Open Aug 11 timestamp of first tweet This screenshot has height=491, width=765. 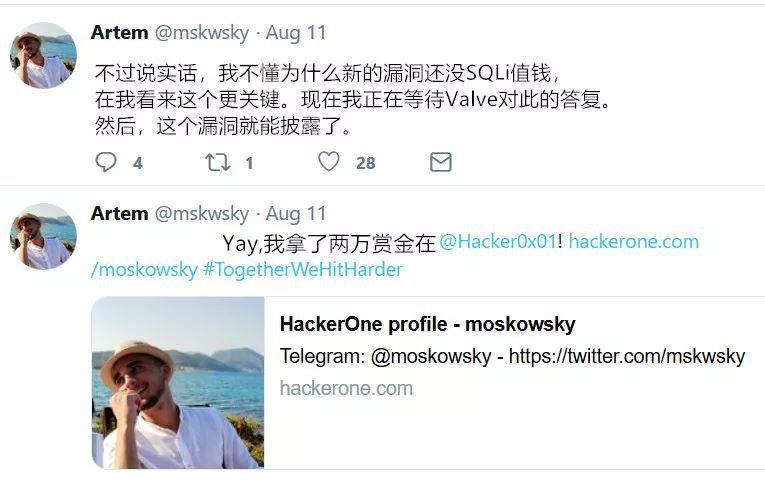296,33
